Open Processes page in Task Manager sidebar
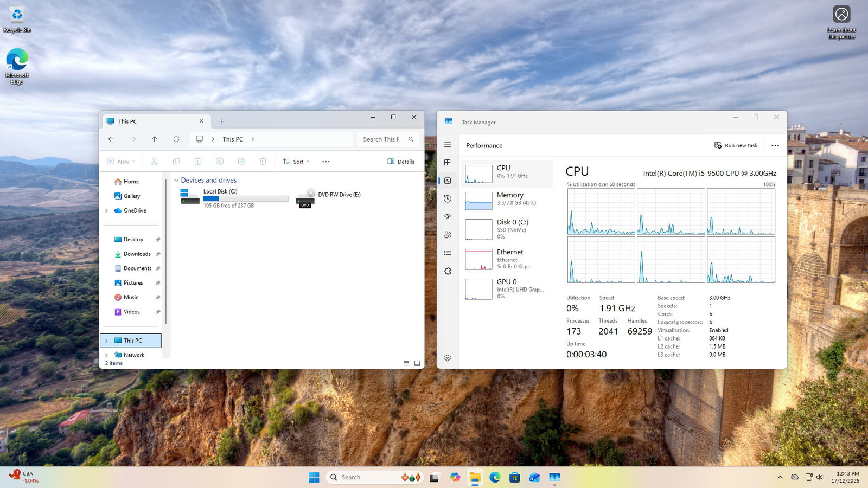This screenshot has width=868, height=488. (x=448, y=163)
